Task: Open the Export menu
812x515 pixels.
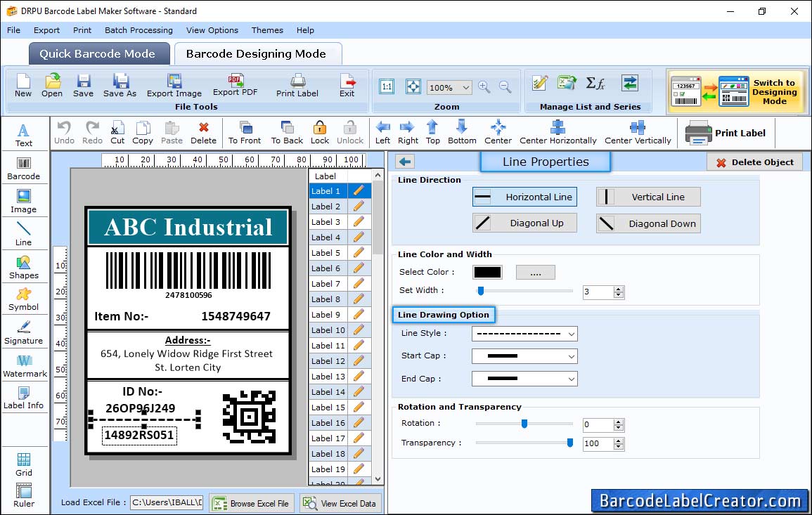Action: point(46,30)
